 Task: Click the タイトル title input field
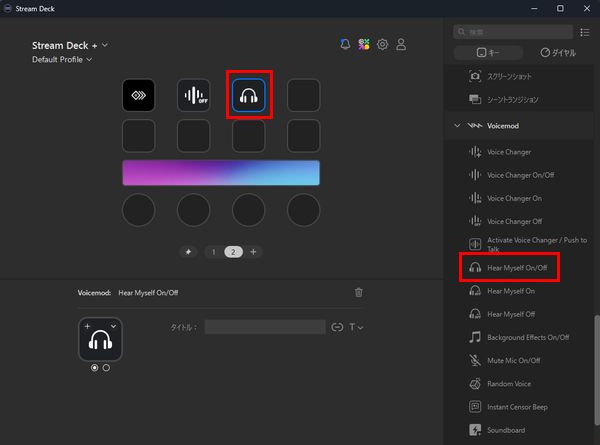265,327
